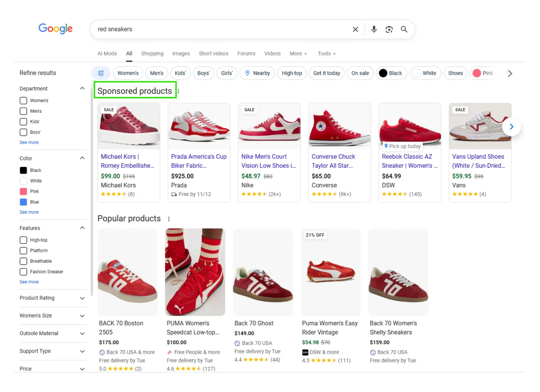Switch to Short videos tab
The height and width of the screenshot is (392, 540).
click(x=213, y=54)
